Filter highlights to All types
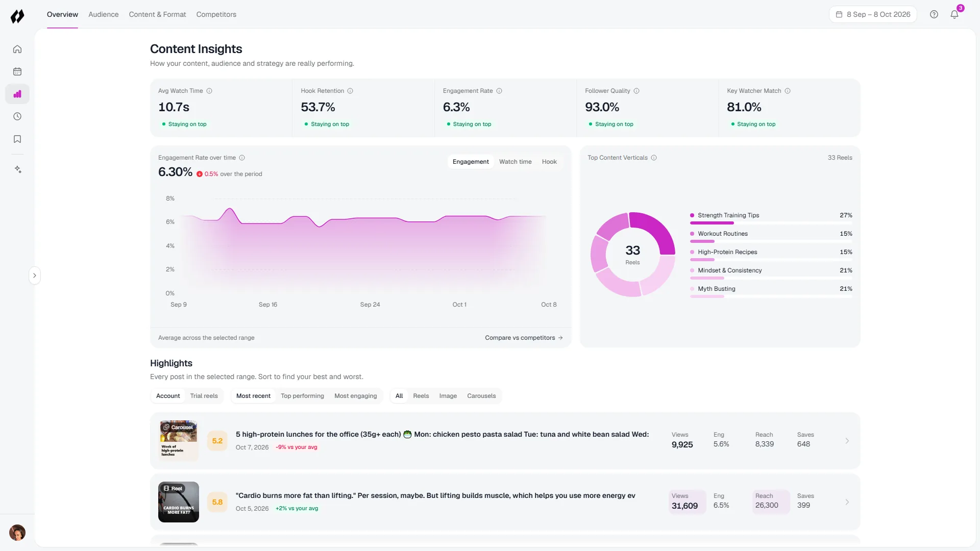 point(399,396)
